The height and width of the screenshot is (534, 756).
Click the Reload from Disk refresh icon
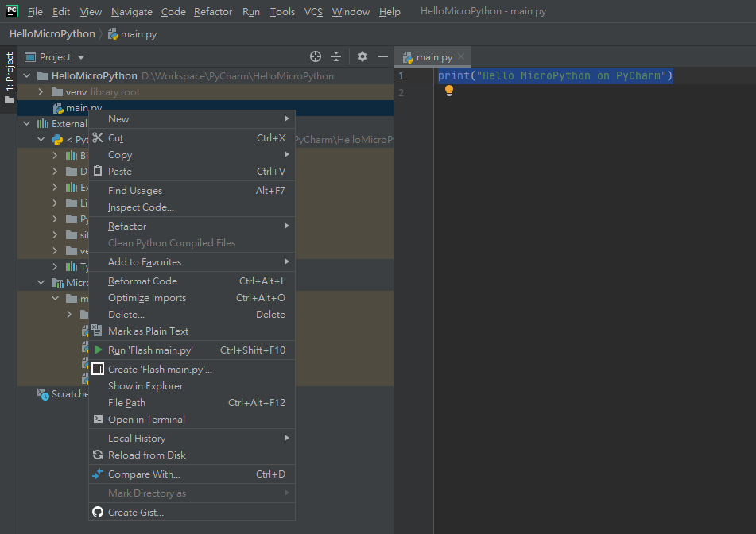(x=98, y=455)
